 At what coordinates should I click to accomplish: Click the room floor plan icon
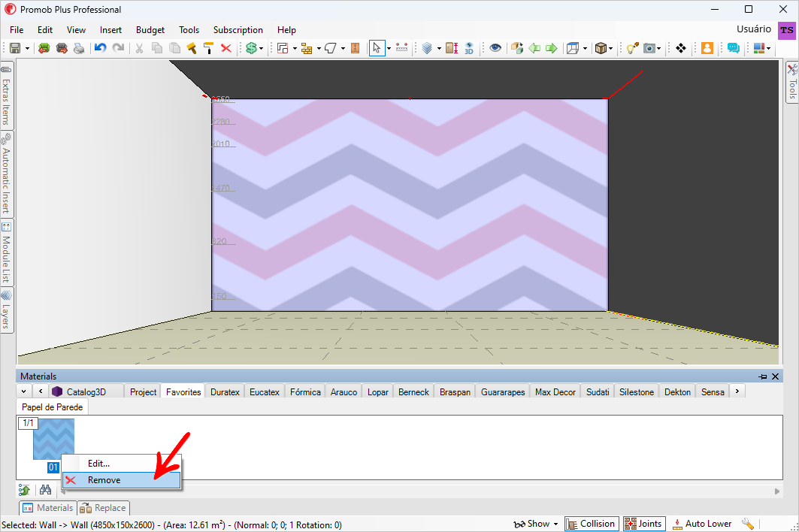(283, 48)
